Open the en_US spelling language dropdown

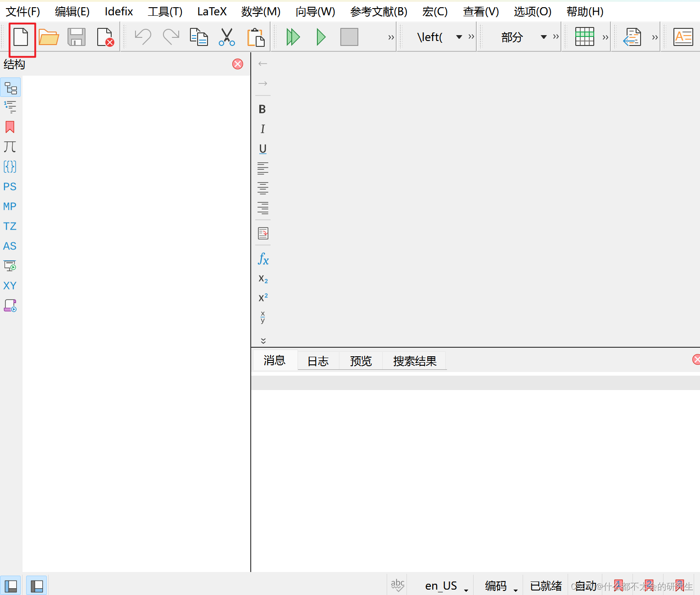447,586
